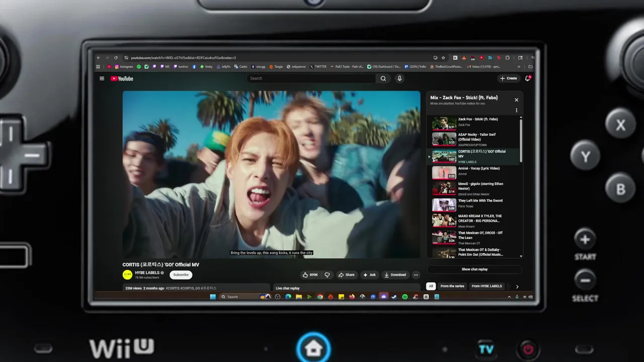Open Discord in the taskbar
The width and height of the screenshot is (644, 362).
(x=384, y=297)
